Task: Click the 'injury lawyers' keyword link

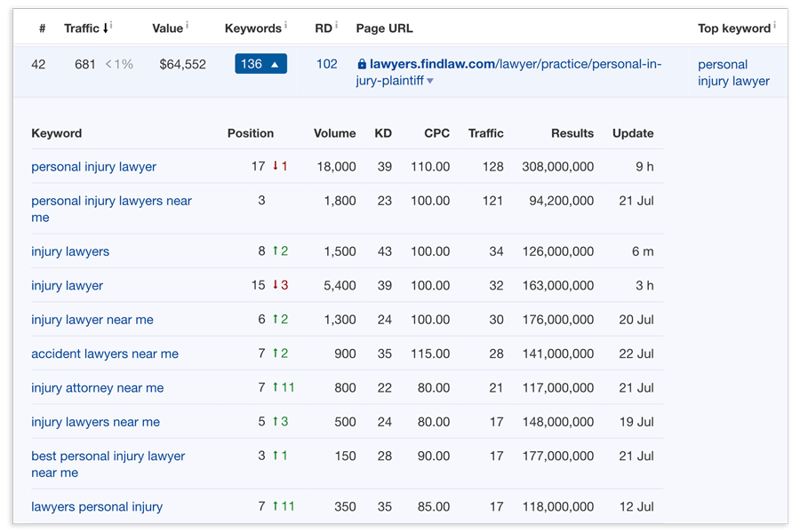Action: click(x=70, y=251)
